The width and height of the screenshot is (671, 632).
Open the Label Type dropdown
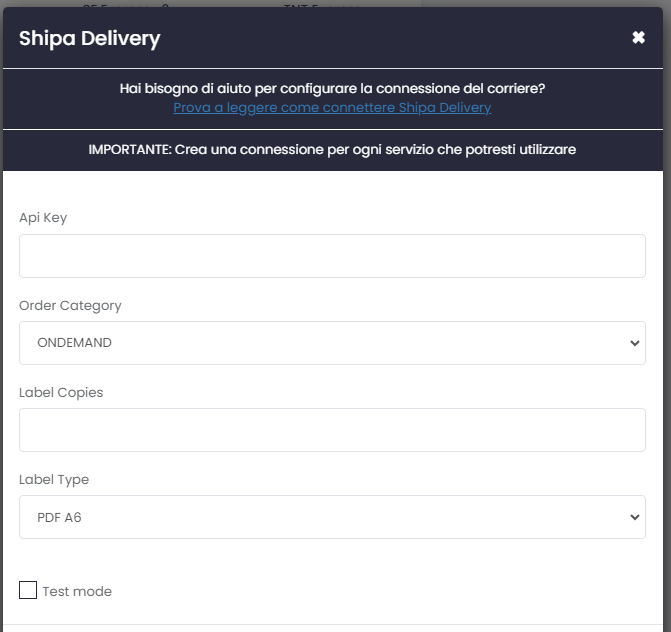pos(332,517)
